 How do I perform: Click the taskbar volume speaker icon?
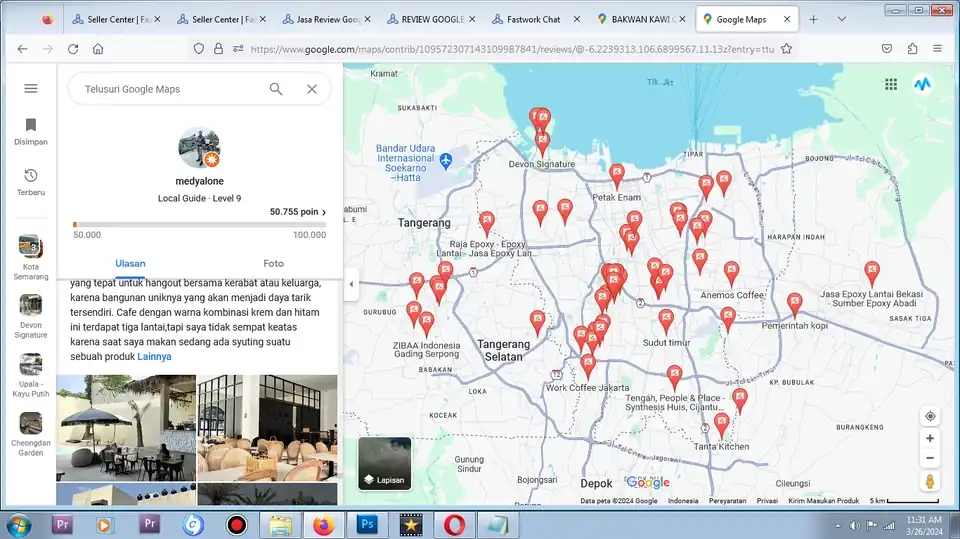click(855, 526)
